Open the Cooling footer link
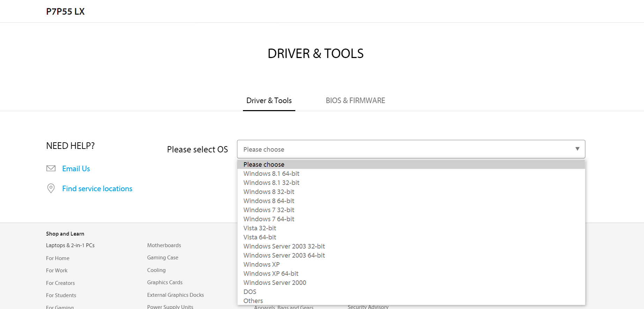The height and width of the screenshot is (309, 644). point(156,270)
